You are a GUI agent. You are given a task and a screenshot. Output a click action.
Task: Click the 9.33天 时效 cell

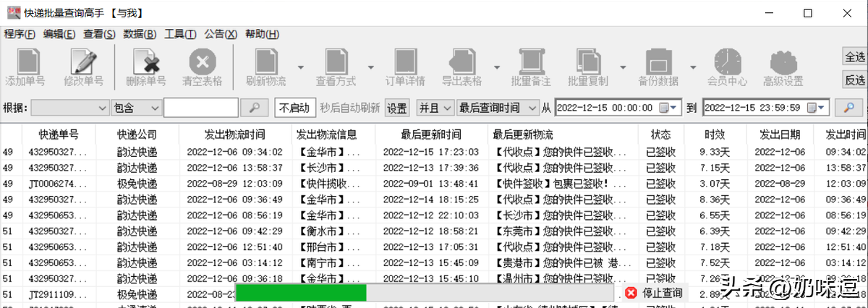coord(715,152)
